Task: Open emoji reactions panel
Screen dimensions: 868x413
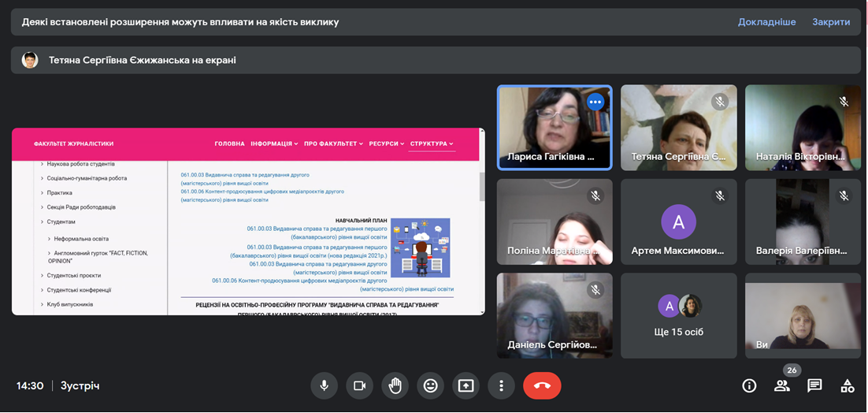Action: (x=431, y=386)
